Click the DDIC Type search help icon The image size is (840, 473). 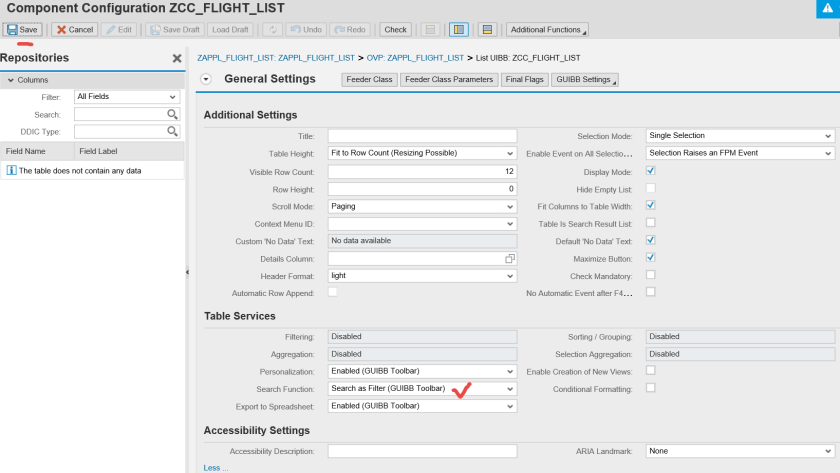pyautogui.click(x=172, y=132)
